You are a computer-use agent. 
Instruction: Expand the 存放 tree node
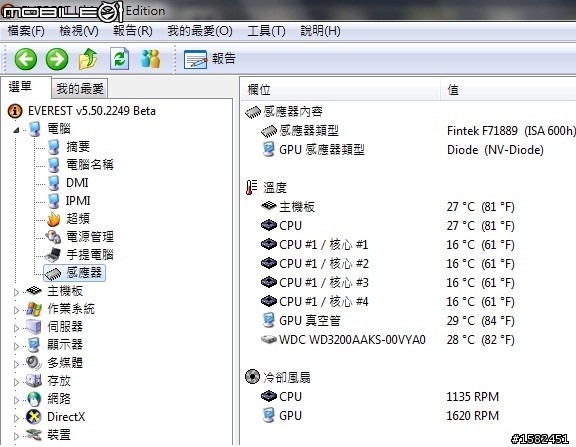16,382
